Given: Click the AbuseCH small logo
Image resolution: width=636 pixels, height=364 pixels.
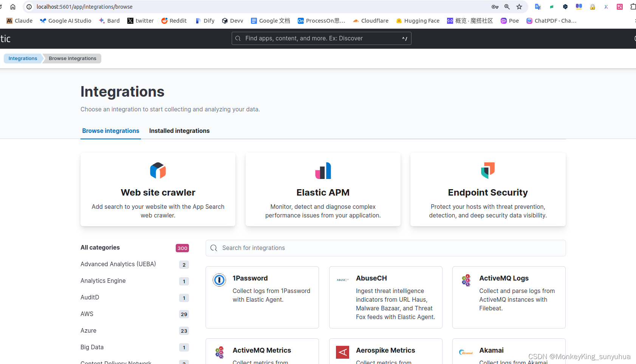Looking at the screenshot, I should [342, 280].
